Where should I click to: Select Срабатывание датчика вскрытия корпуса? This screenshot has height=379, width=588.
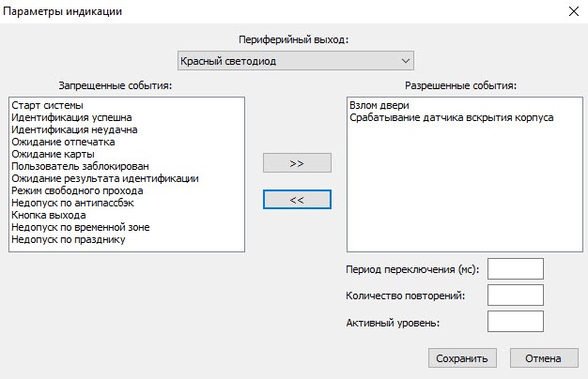coord(452,117)
